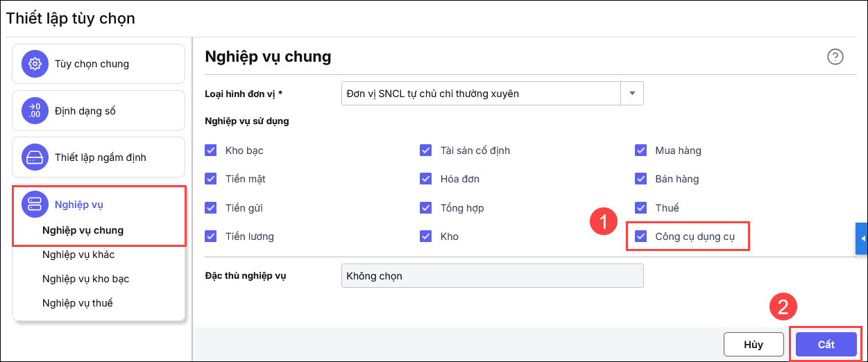Uncheck the Công cụ dụng cụ checkbox

pos(641,236)
